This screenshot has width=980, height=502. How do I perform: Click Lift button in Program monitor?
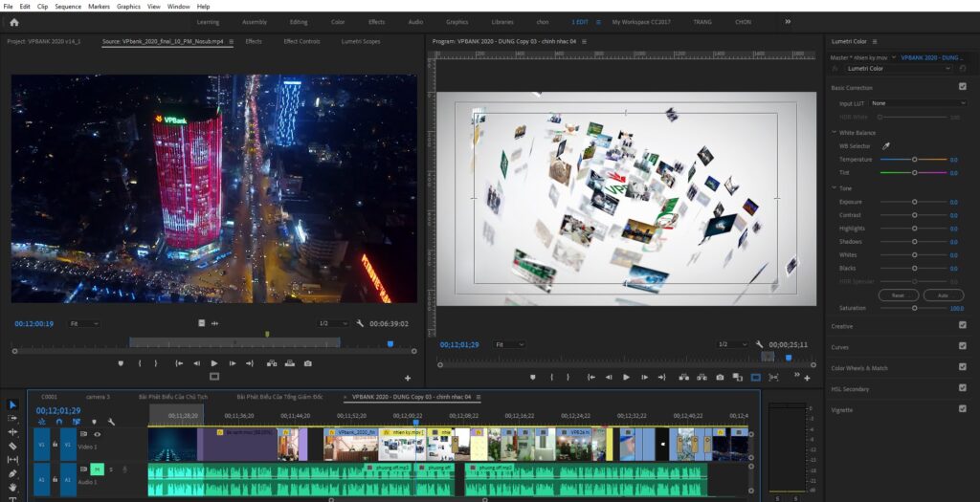click(684, 377)
